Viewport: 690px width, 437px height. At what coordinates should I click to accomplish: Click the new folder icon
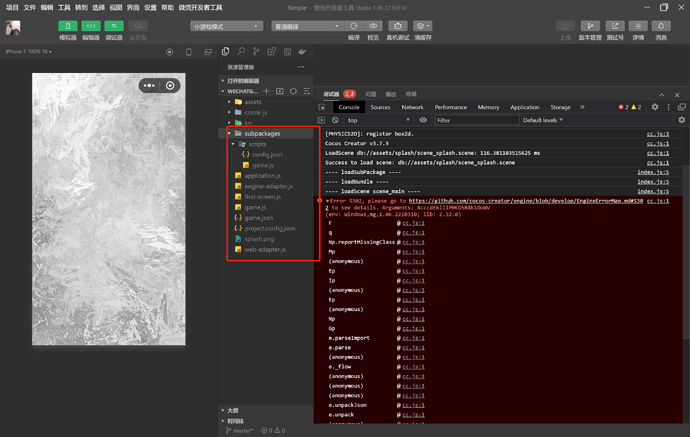pos(280,91)
